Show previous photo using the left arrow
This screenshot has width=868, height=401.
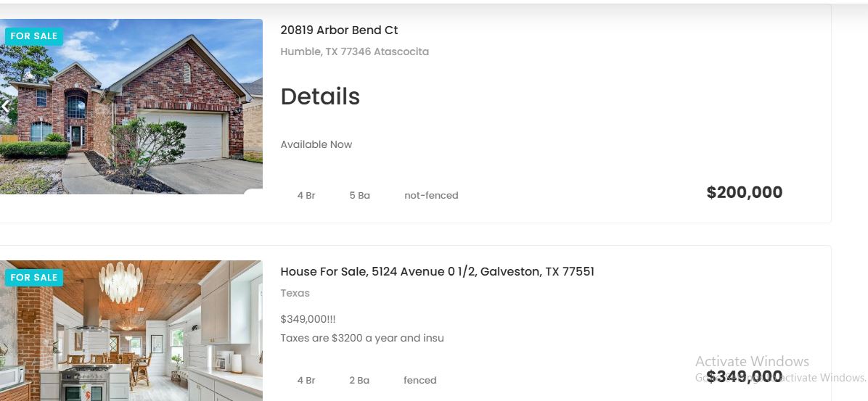[5, 106]
